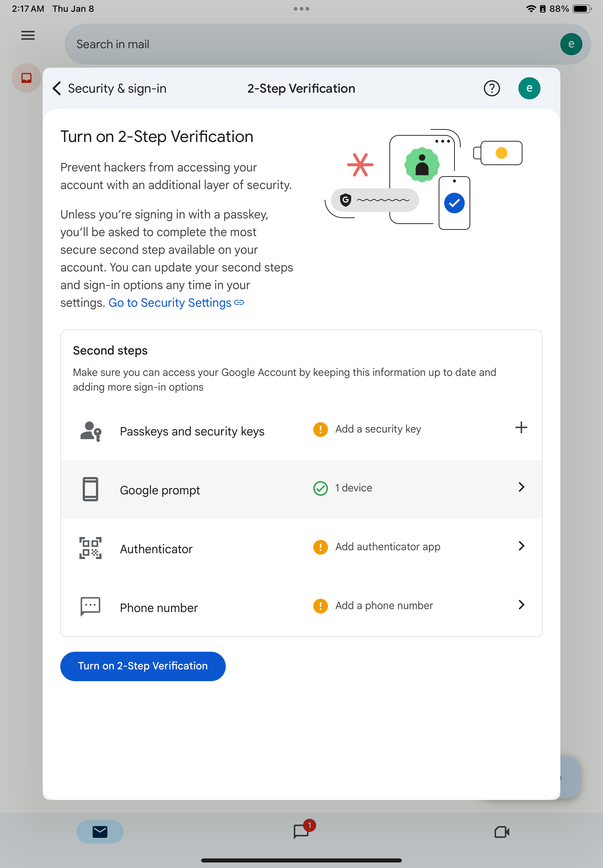Screen dimensions: 603x868
Task: Click the Authenticator QR code icon
Action: (x=90, y=548)
